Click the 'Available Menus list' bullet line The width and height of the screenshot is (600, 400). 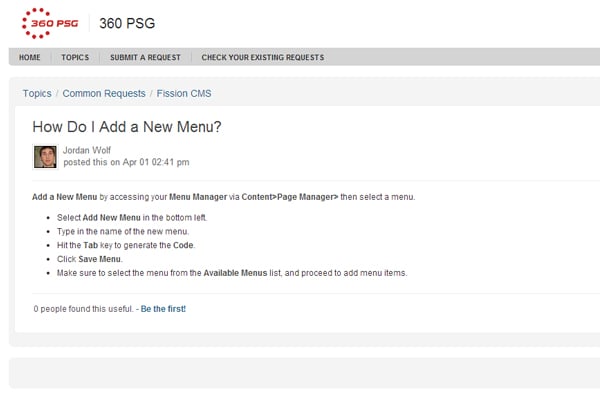[232, 273]
